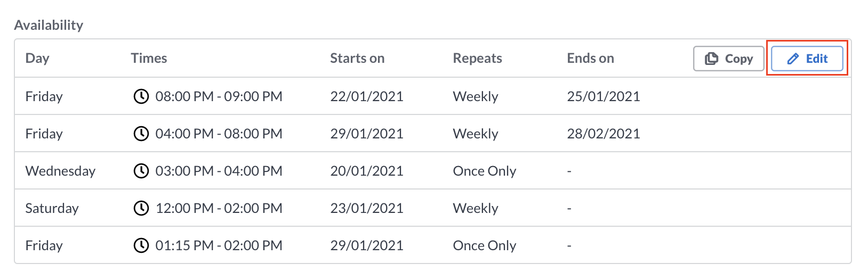The image size is (868, 280).
Task: Click the 25/01/2021 end date
Action: 603,96
